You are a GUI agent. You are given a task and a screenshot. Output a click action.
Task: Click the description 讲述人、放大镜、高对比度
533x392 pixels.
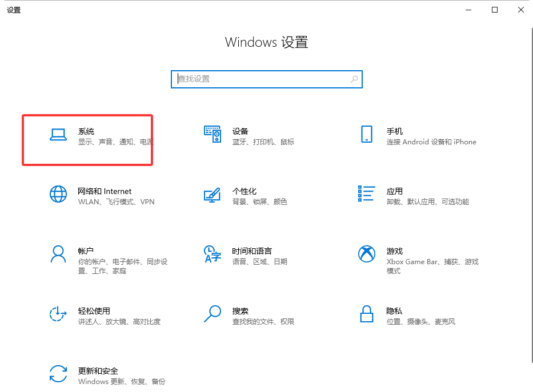pos(119,322)
